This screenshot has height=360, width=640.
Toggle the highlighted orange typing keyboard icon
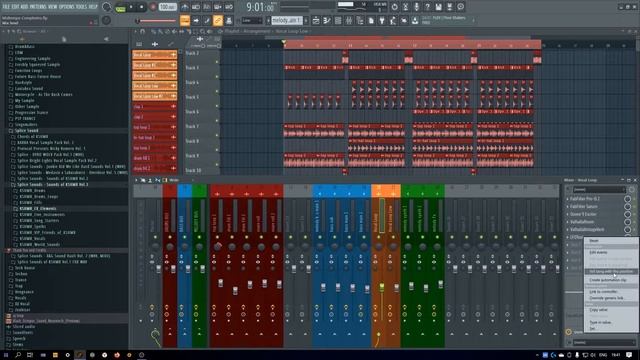pyautogui.click(x=185, y=20)
